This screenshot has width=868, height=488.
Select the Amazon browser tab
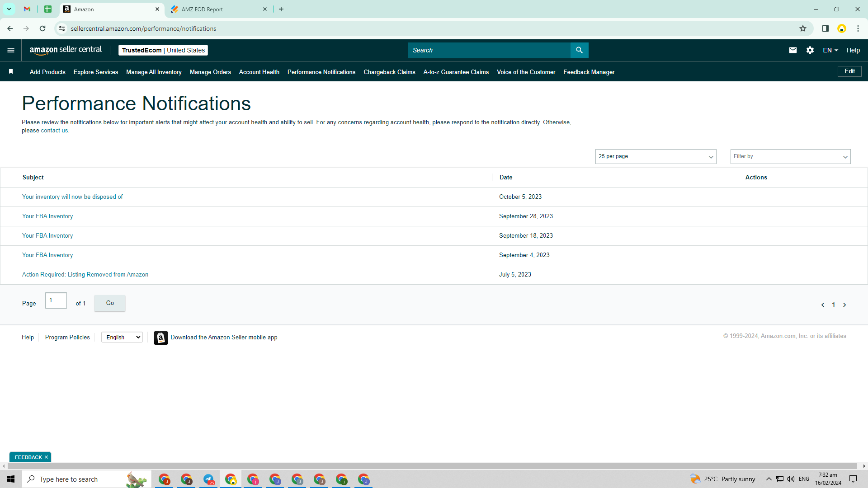pos(111,9)
